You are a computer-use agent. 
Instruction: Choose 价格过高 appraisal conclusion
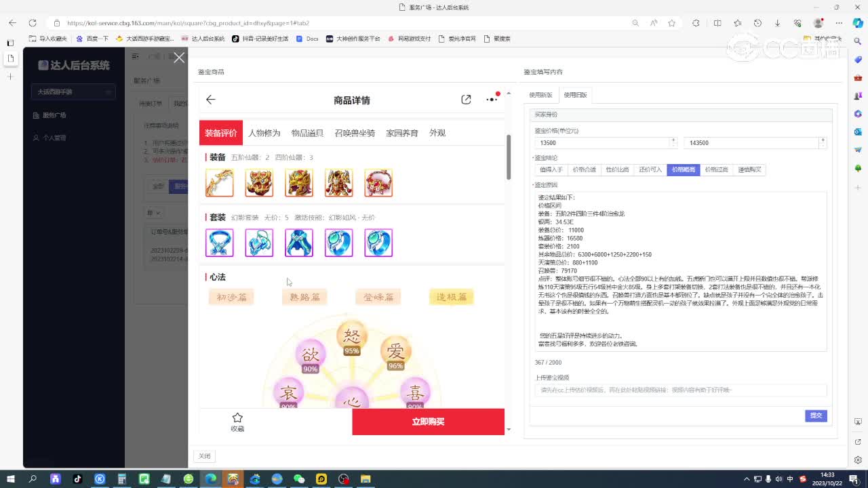click(x=716, y=169)
